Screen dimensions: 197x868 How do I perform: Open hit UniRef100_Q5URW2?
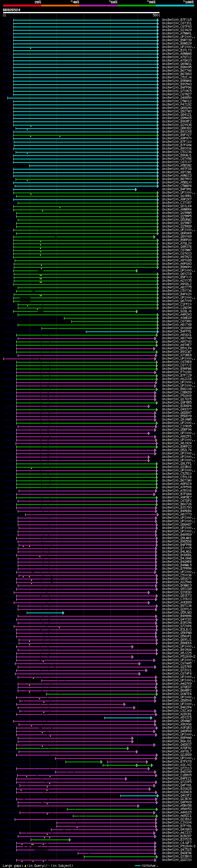[177, 220]
